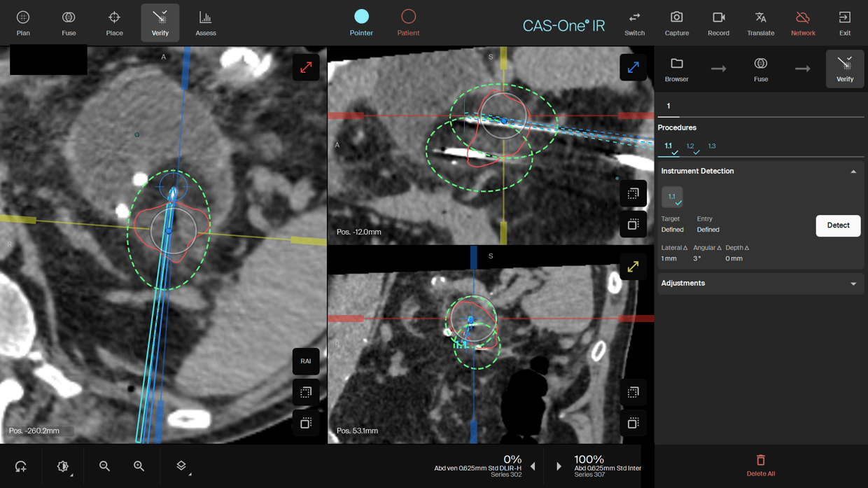Click the left arrow of fusion blend
The width and height of the screenshot is (868, 488).
pos(533,466)
